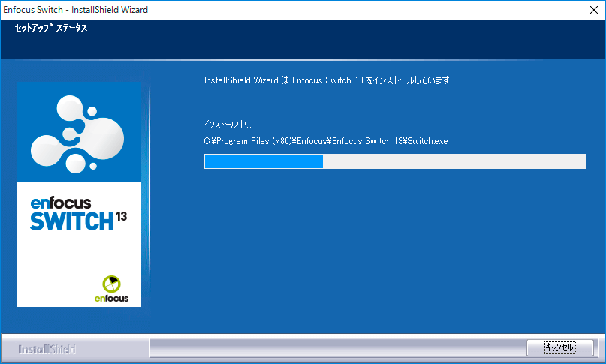The width and height of the screenshot is (606, 364).
Task: Click the white bubbles Switch logo
Action: (x=77, y=134)
